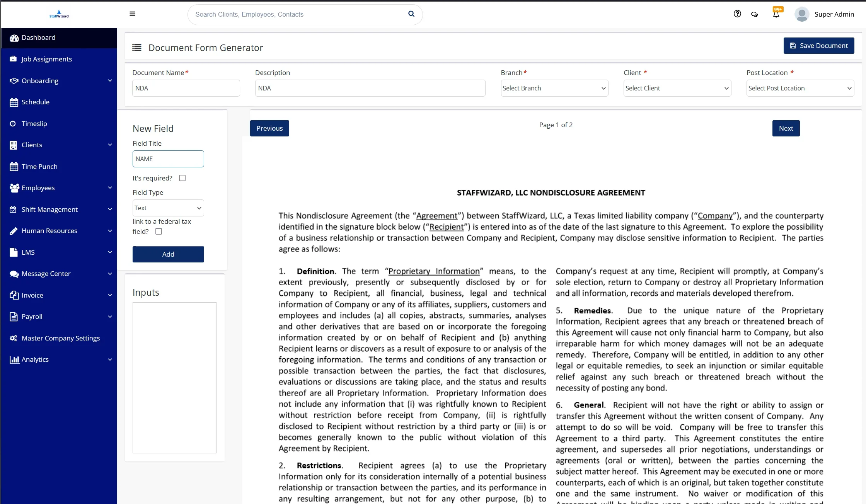Click the Save Document button
The height and width of the screenshot is (504, 866).
tap(818, 46)
